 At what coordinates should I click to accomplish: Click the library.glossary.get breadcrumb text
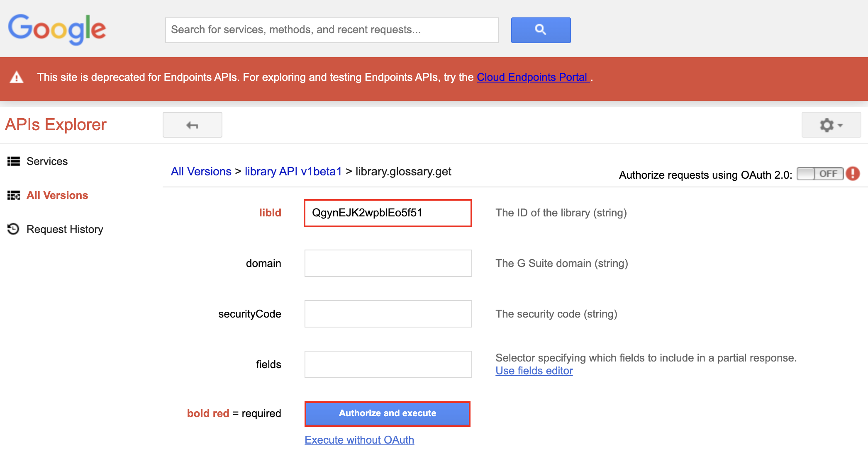pyautogui.click(x=403, y=171)
